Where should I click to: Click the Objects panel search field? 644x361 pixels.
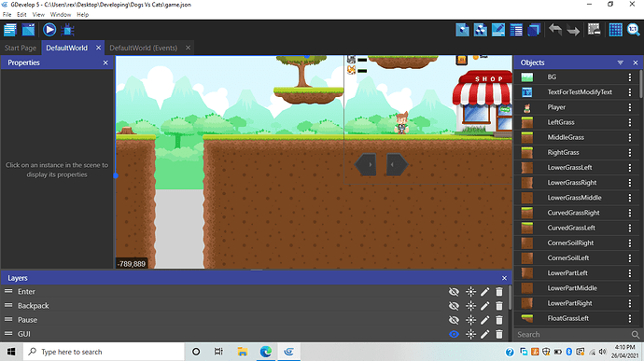(573, 334)
